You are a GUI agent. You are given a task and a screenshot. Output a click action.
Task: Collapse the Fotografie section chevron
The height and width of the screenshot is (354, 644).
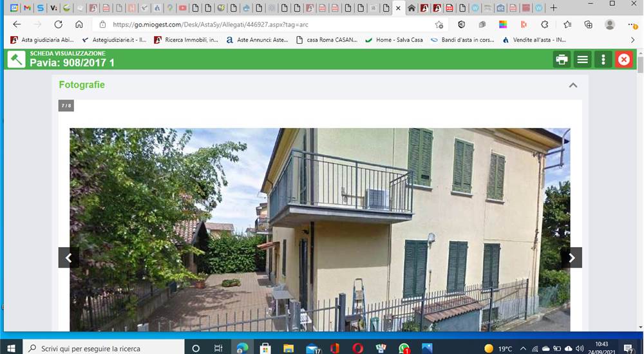tap(573, 85)
